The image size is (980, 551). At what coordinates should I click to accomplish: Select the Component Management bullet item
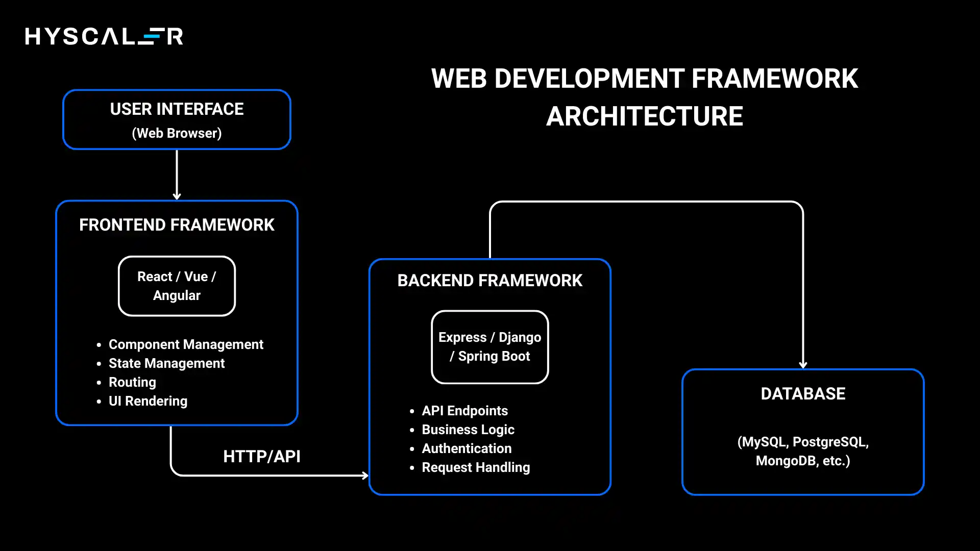tap(186, 344)
